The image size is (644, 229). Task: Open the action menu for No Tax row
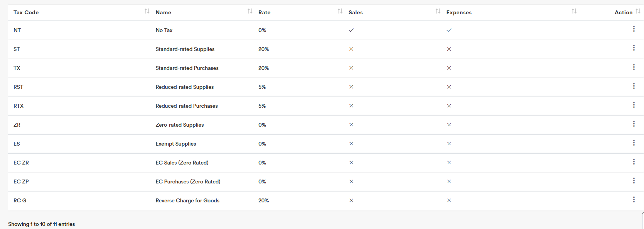click(x=634, y=29)
